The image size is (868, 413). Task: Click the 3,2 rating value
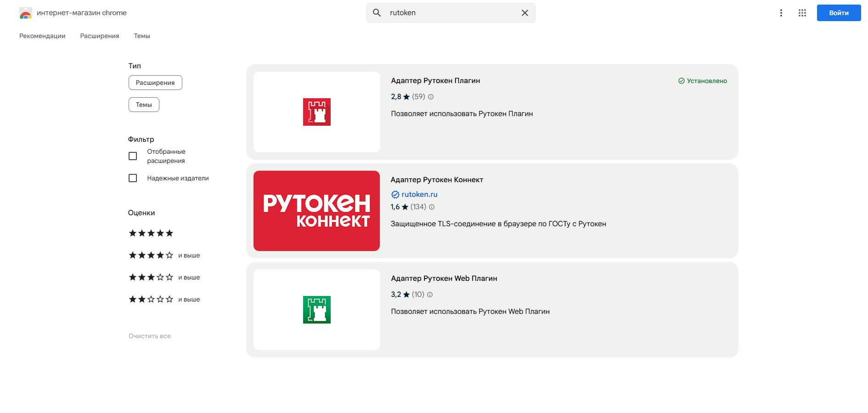coord(396,295)
